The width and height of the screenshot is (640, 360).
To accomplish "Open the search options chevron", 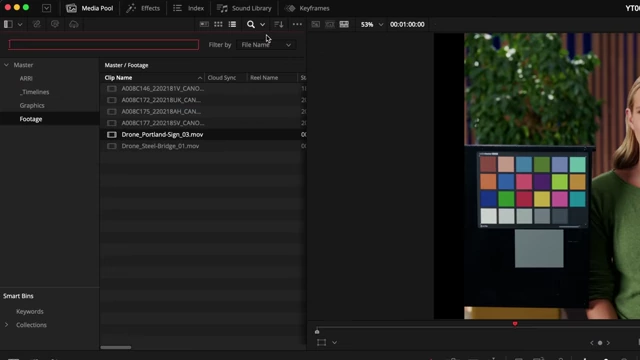I will 262,24.
